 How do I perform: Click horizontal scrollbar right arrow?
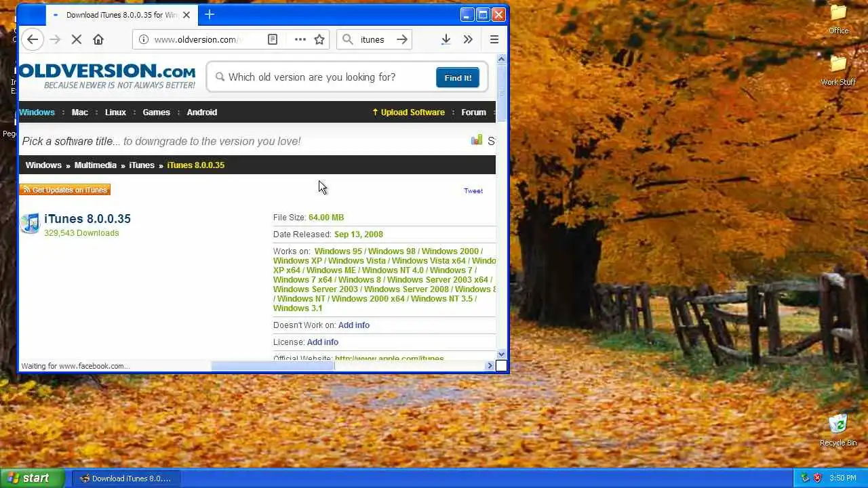click(490, 366)
